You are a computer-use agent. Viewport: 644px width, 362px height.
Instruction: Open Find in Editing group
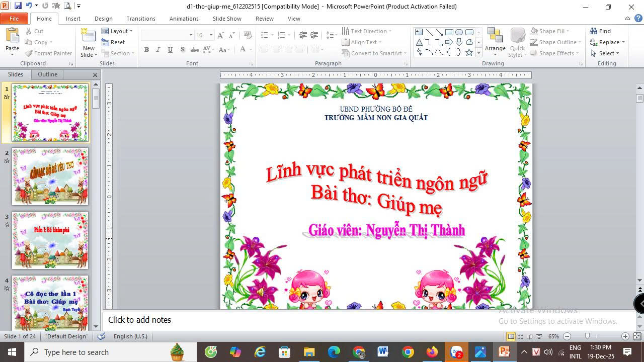600,31
